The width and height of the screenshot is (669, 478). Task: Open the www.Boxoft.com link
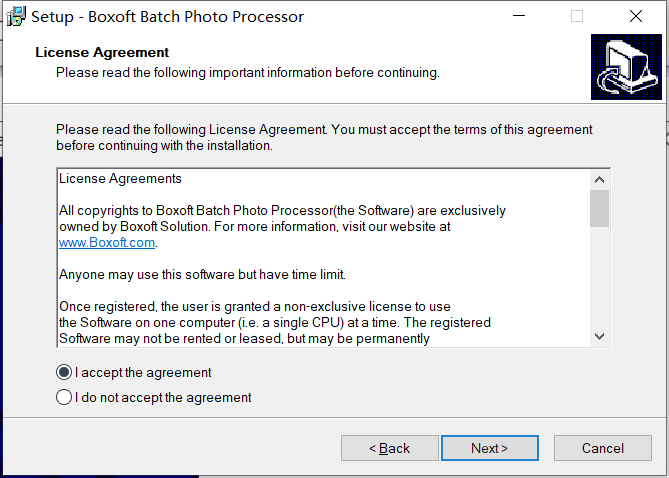coord(107,242)
